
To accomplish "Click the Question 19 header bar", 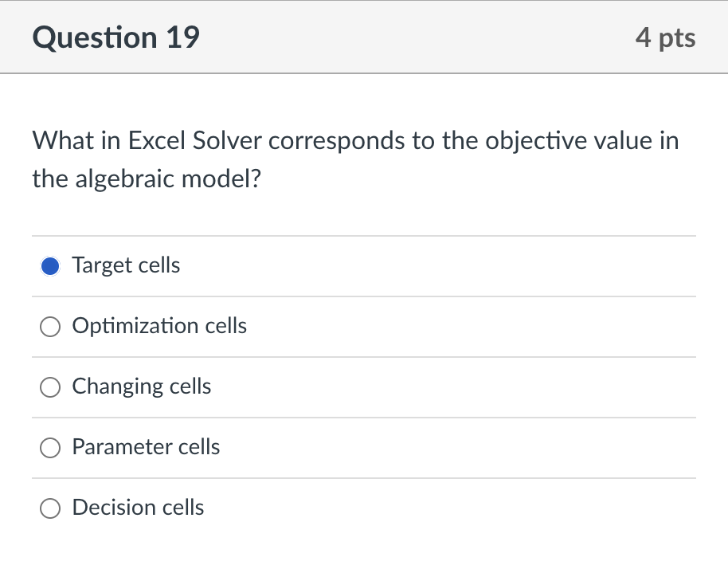I will [364, 37].
